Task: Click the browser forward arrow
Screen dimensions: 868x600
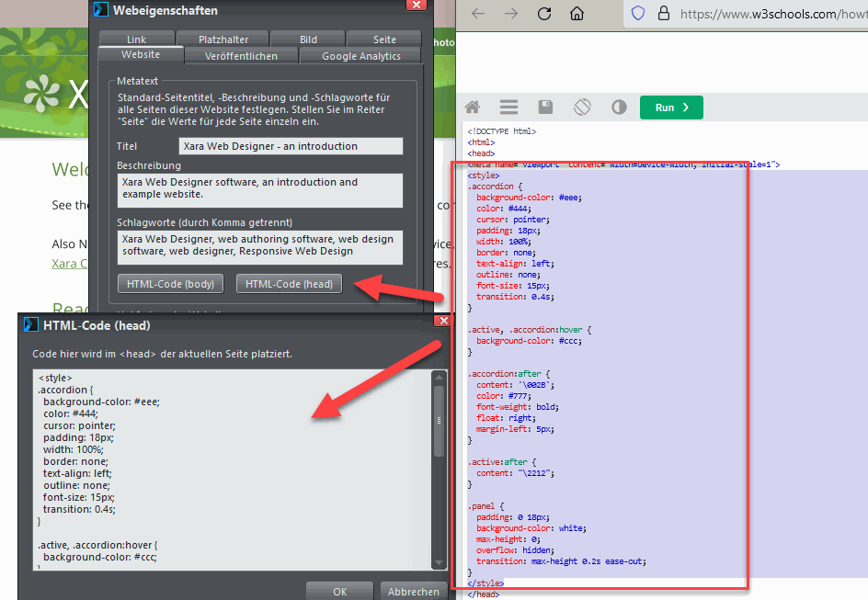Action: point(511,13)
